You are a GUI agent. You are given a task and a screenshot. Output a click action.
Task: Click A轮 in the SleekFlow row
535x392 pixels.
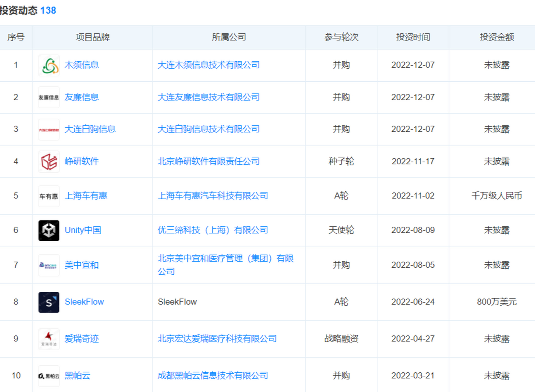pos(341,302)
